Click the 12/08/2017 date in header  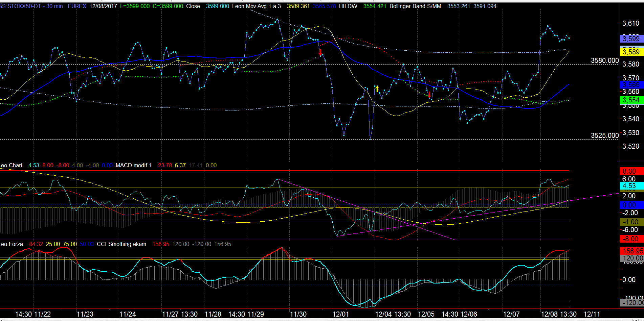point(103,6)
